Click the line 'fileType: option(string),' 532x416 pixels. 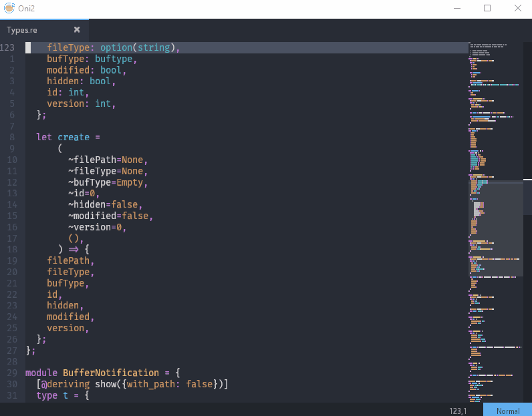coord(114,47)
